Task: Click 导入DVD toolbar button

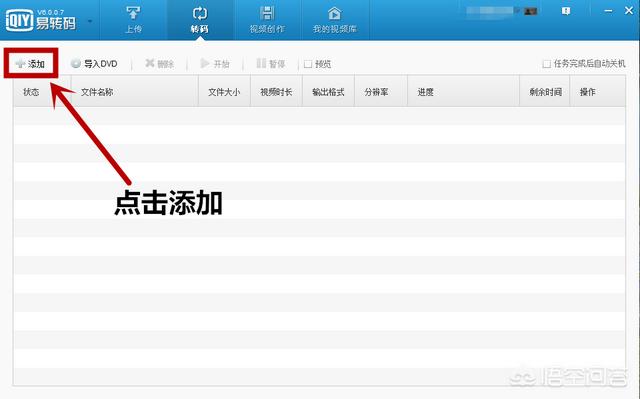Action: pos(94,64)
